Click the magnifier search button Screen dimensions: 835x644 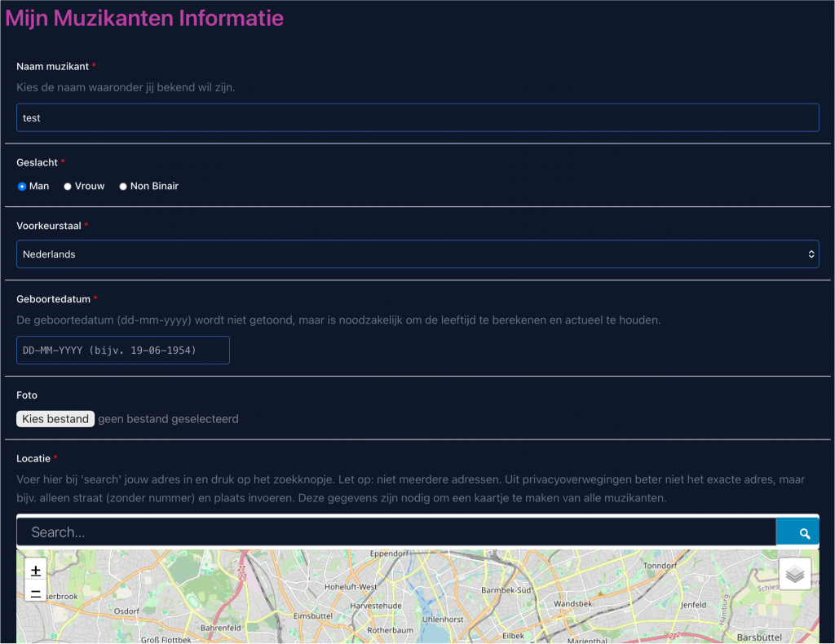pyautogui.click(x=804, y=533)
